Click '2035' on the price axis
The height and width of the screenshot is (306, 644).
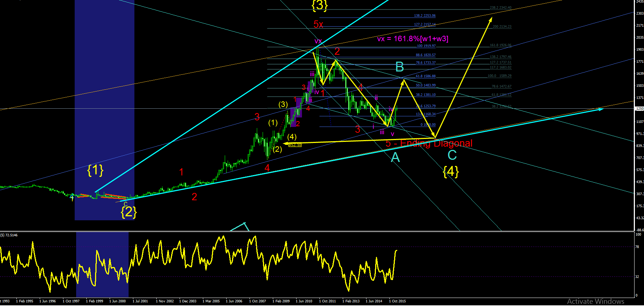[640, 38]
